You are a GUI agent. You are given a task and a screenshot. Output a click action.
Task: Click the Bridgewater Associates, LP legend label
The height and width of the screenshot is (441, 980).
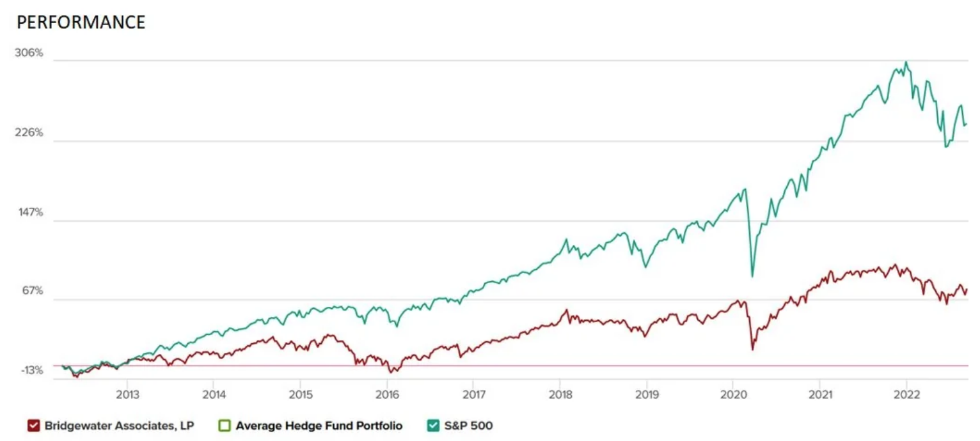118,426
